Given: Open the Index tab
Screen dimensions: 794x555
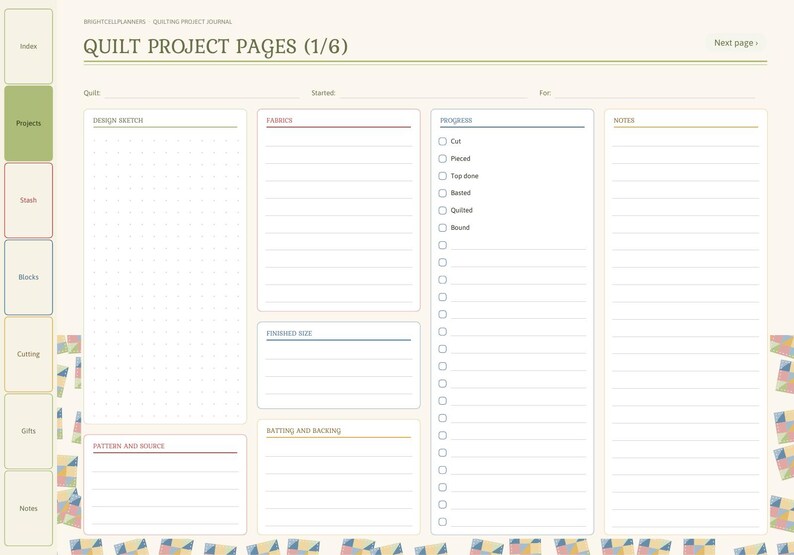Looking at the screenshot, I should click(x=28, y=46).
